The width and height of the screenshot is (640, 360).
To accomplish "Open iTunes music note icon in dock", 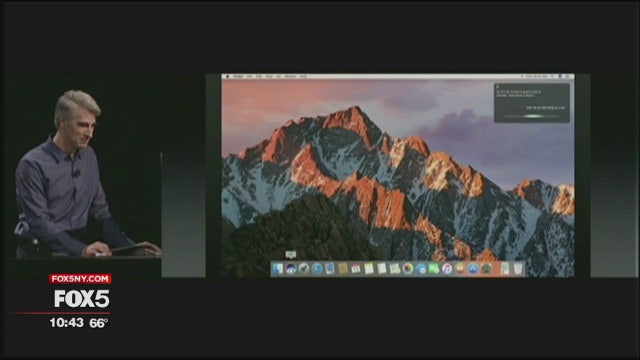I will (447, 269).
